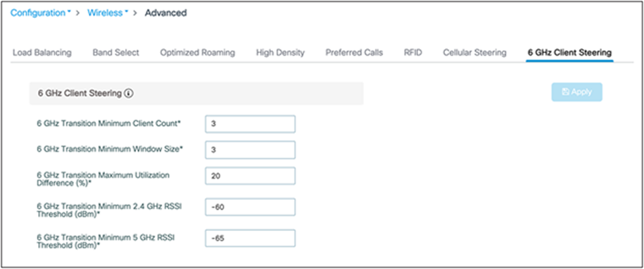Switch to the Band Select tab
The width and height of the screenshot is (644, 269).
click(x=116, y=52)
